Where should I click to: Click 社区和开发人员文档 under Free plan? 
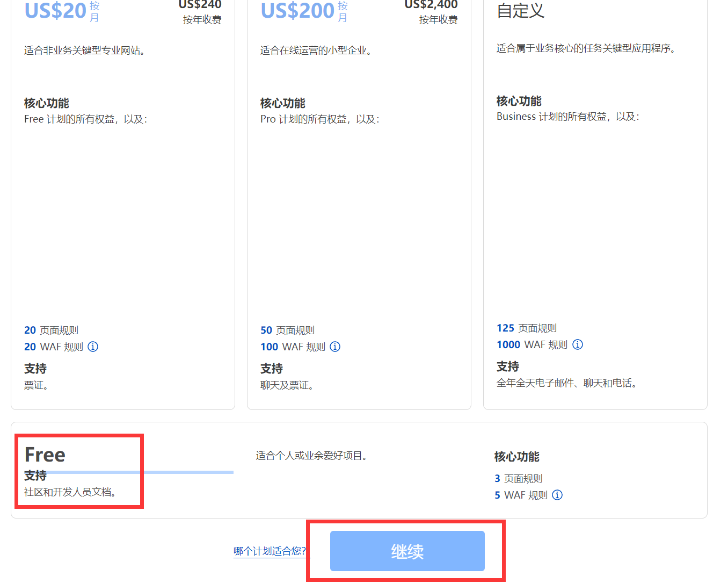[70, 492]
